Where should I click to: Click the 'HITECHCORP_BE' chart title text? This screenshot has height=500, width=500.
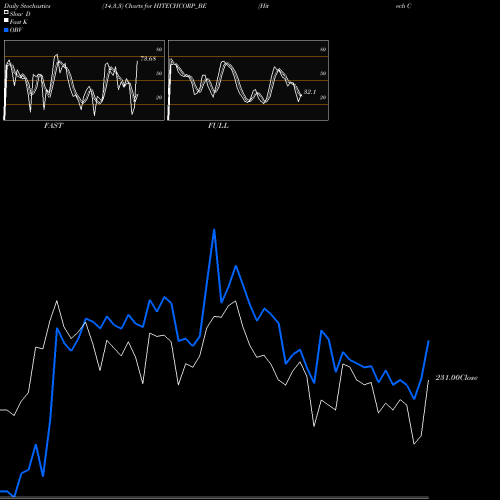180,6
